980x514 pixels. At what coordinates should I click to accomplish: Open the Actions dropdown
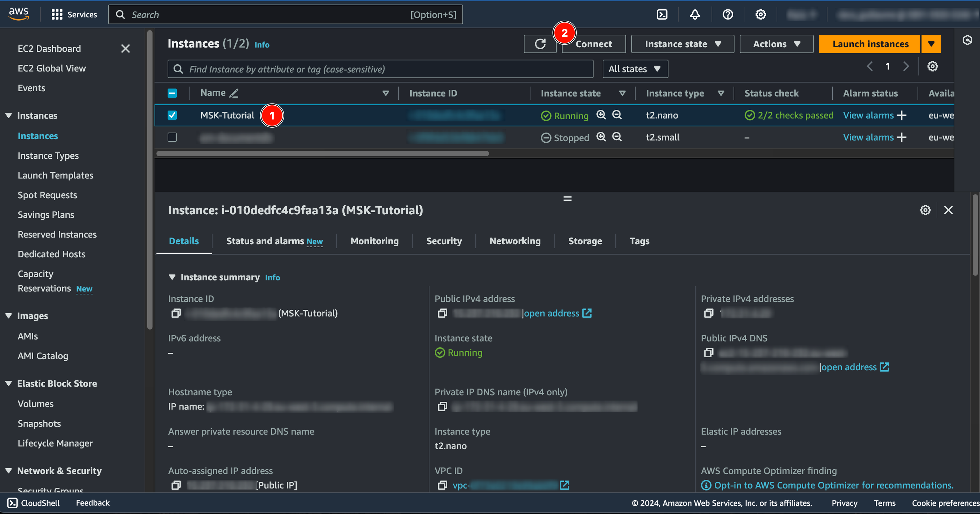(x=776, y=44)
